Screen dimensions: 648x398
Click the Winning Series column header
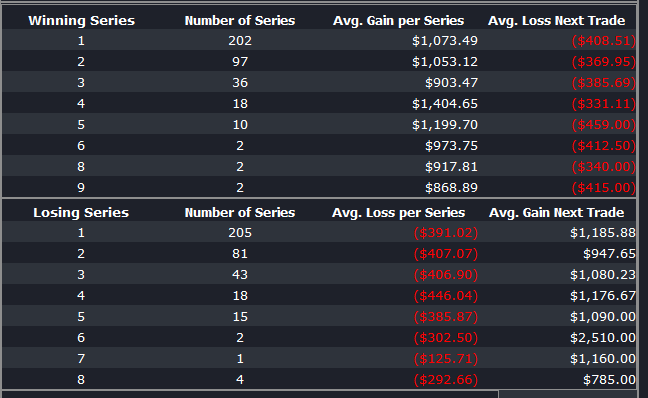coord(81,21)
